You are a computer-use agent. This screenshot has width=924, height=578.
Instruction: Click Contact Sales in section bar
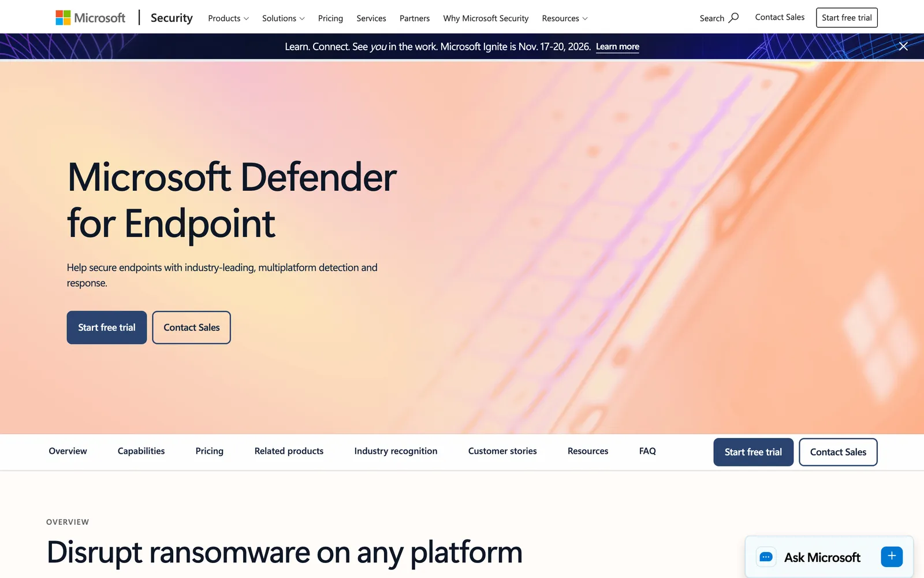pyautogui.click(x=838, y=452)
